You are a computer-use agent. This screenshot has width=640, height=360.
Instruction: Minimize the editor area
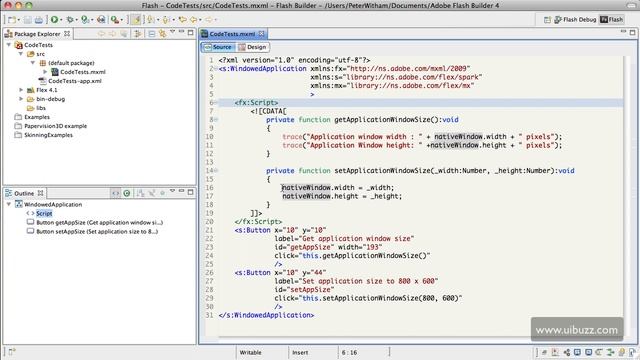click(x=623, y=31)
